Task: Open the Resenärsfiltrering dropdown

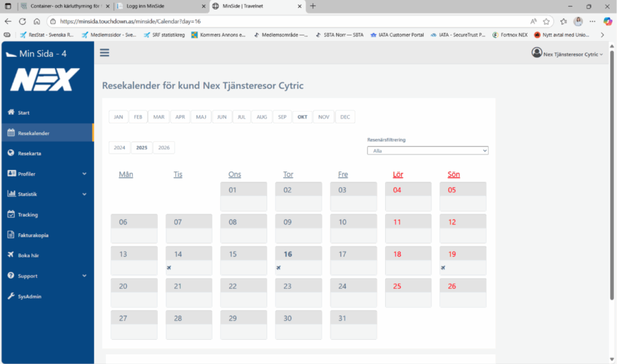Action: coord(427,151)
